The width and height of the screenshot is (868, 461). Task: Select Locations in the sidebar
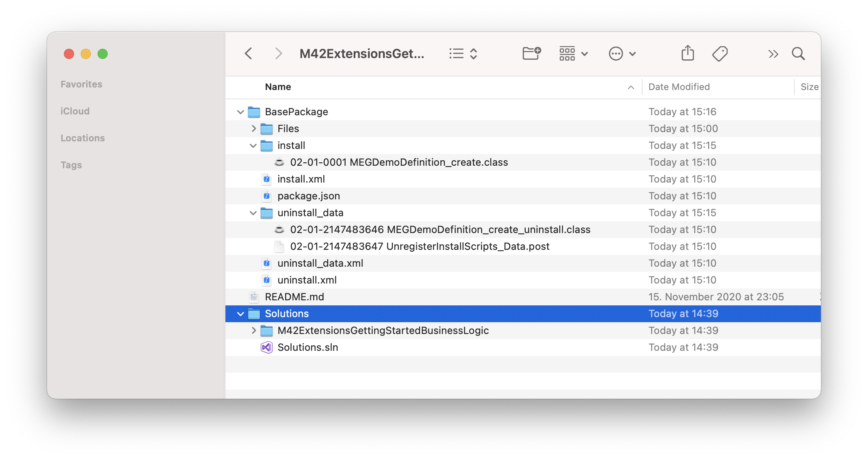82,138
